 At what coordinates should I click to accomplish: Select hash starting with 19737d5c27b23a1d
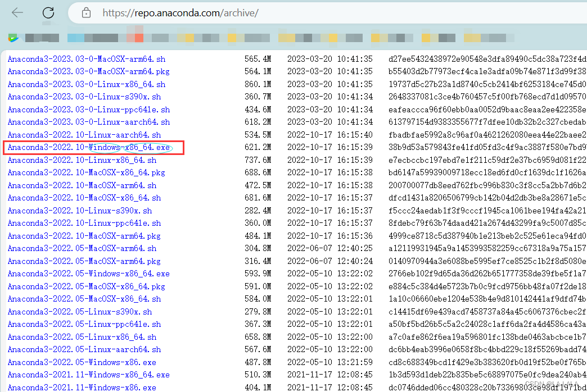[487, 85]
